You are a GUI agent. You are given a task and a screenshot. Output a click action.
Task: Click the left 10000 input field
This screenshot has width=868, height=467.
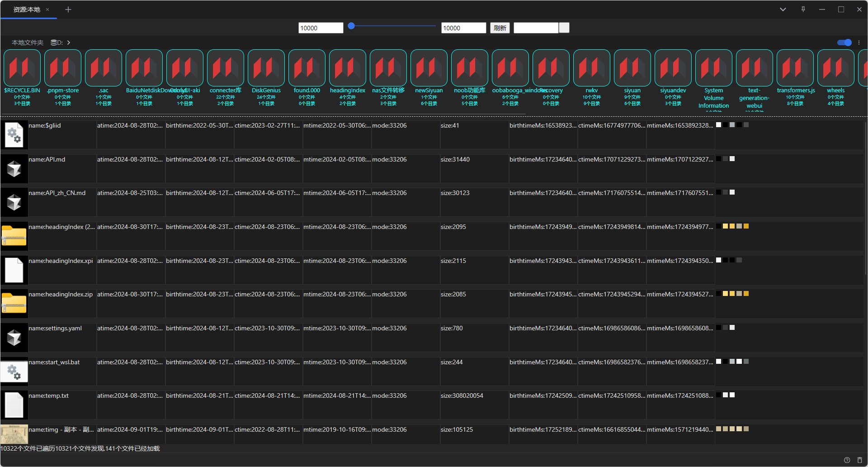point(321,28)
